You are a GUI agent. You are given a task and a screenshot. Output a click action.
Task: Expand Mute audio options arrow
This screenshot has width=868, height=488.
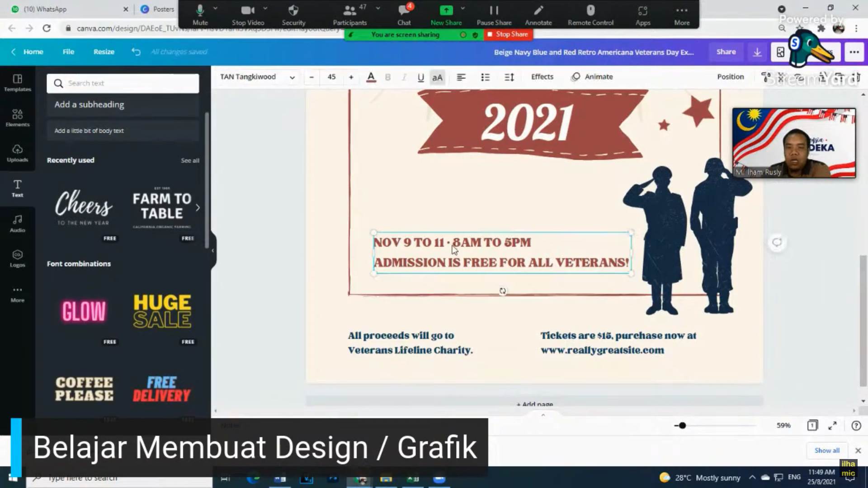(215, 8)
